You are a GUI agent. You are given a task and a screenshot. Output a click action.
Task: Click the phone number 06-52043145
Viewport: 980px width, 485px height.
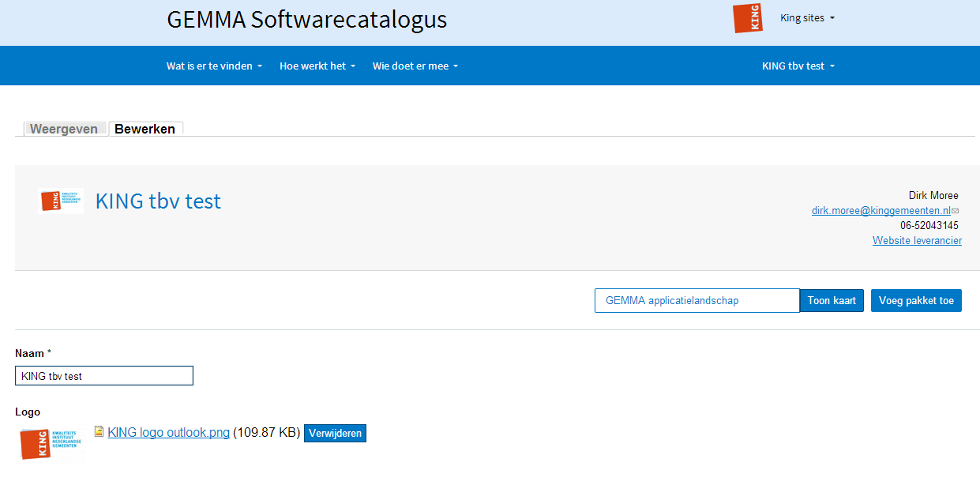coord(929,226)
